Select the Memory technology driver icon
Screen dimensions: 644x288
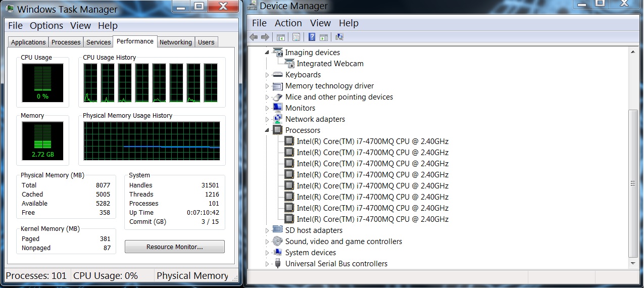278,86
